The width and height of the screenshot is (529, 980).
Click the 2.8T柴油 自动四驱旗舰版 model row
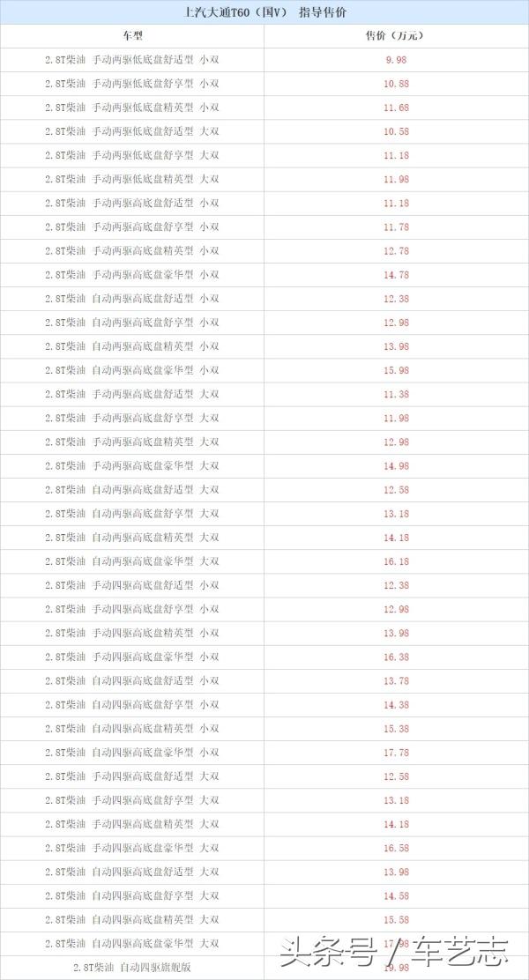coord(132,968)
